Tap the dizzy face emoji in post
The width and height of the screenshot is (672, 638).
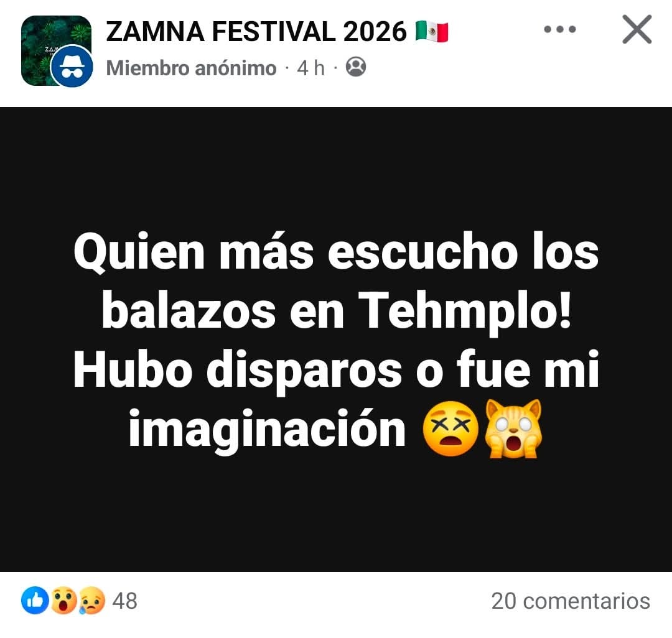pyautogui.click(x=450, y=429)
